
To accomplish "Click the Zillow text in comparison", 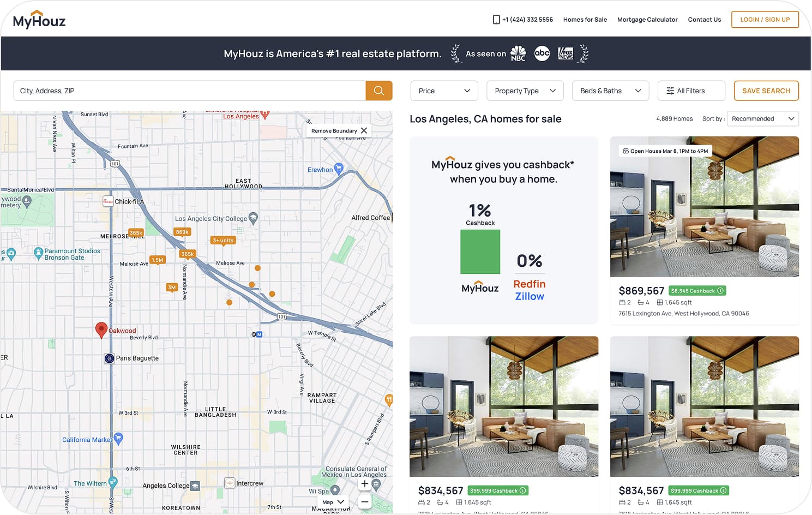I will [530, 297].
